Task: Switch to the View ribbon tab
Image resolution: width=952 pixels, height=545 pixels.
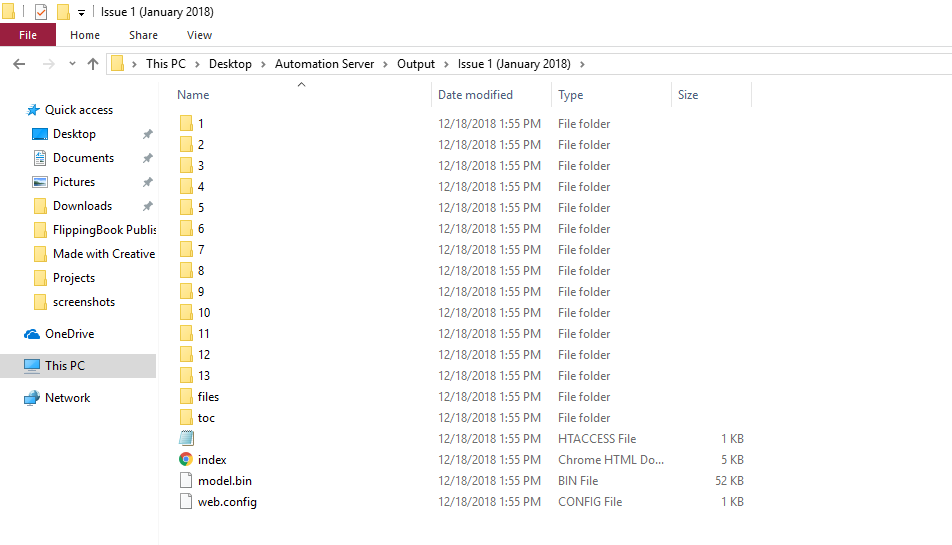Action: point(199,35)
